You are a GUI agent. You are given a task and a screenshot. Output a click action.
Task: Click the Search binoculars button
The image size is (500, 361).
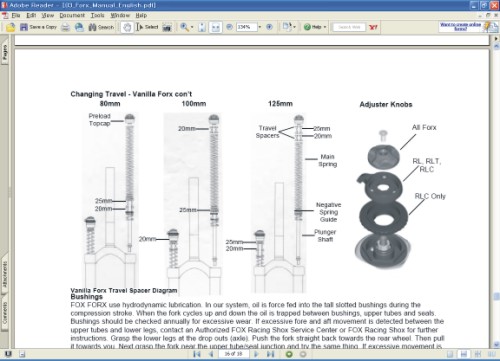(x=101, y=27)
